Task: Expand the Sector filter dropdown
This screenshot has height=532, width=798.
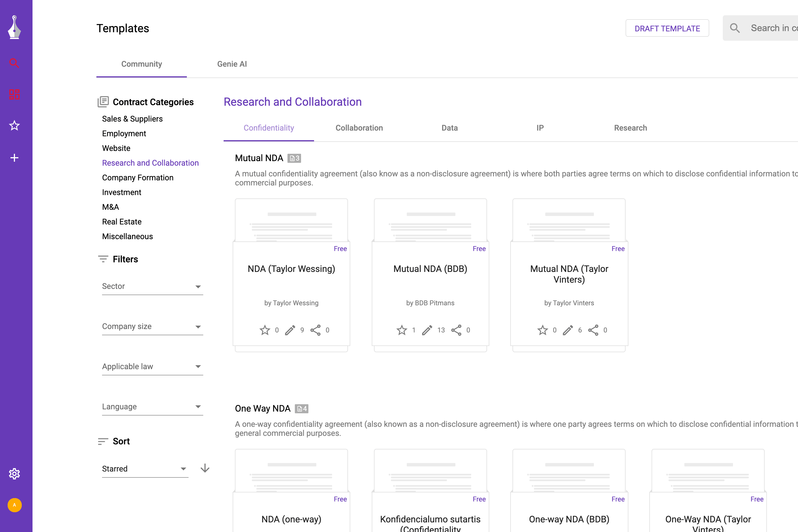Action: click(152, 286)
